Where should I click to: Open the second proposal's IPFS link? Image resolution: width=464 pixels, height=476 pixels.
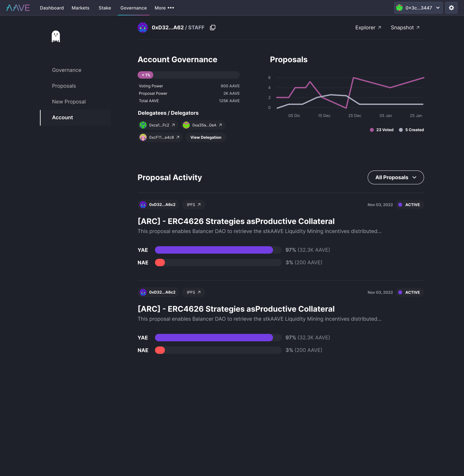point(194,292)
